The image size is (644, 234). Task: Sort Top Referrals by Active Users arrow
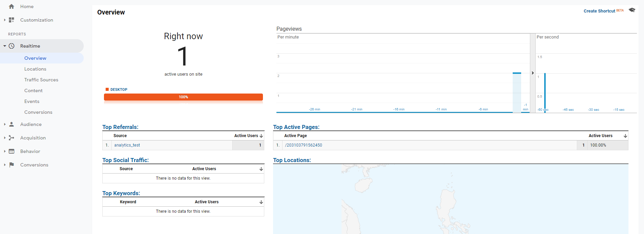pyautogui.click(x=261, y=136)
